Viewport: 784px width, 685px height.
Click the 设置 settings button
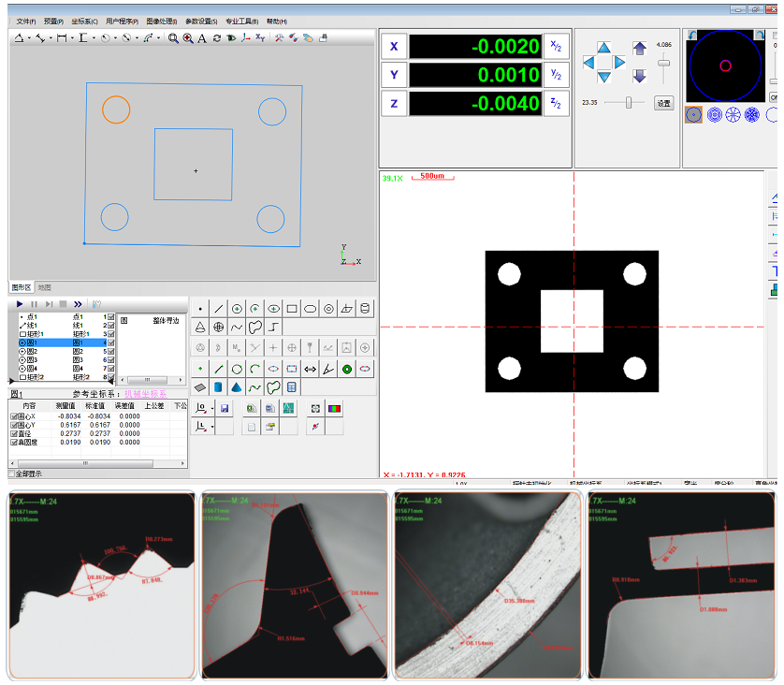(664, 104)
